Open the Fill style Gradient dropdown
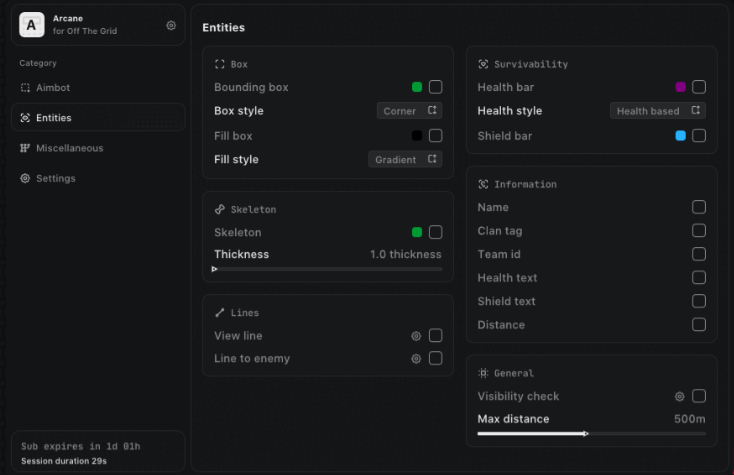This screenshot has height=475, width=734. 405,159
